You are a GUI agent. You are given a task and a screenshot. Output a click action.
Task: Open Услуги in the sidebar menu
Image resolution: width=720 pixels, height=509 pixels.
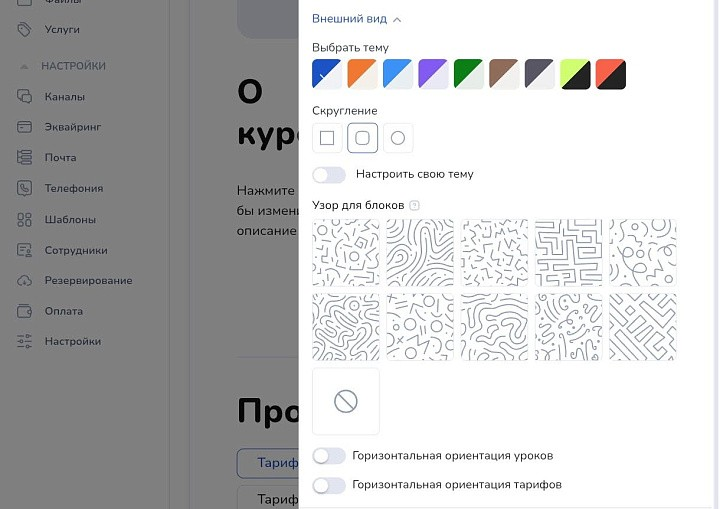tap(62, 29)
